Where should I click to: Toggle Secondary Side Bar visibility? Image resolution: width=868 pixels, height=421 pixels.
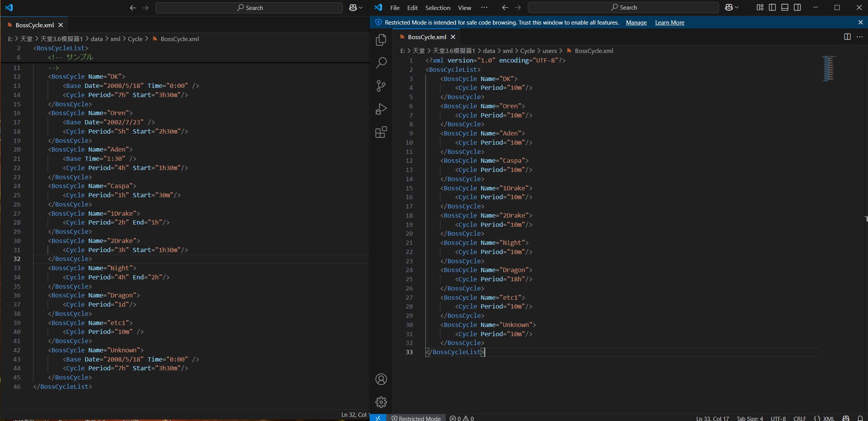[797, 8]
